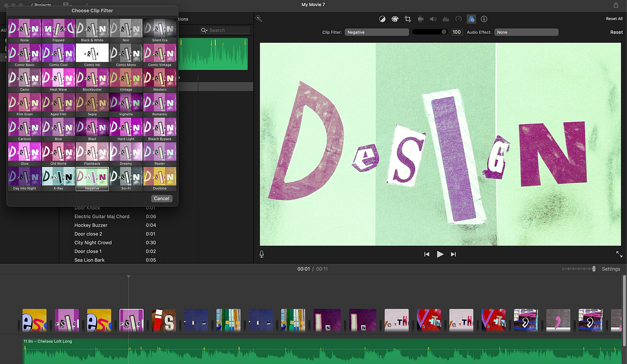Choose the Sepia clip filter
The height and width of the screenshot is (364, 627).
tap(92, 104)
